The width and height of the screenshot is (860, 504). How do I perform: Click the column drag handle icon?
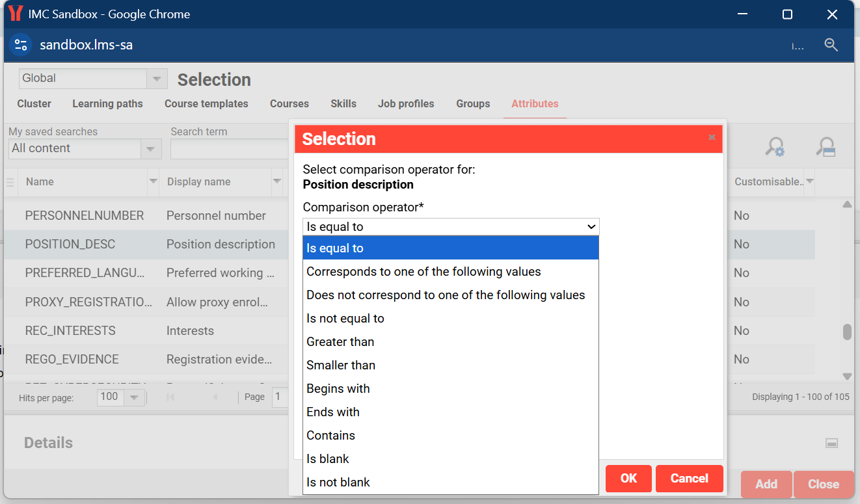[x=10, y=182]
